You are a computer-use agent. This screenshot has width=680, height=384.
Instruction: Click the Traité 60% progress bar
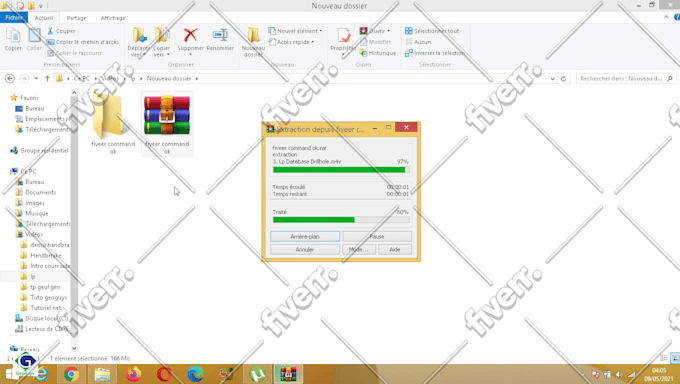click(x=341, y=220)
